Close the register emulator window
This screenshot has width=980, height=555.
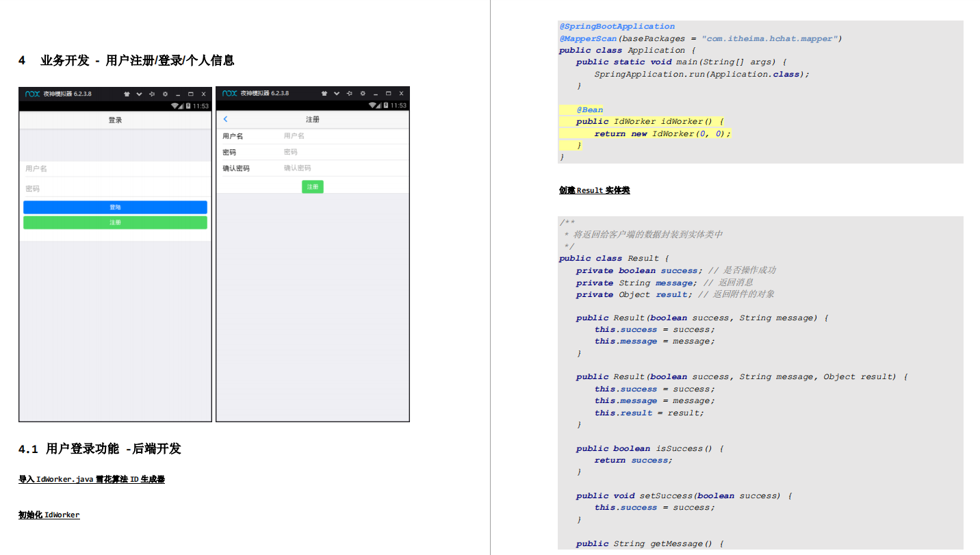400,93
